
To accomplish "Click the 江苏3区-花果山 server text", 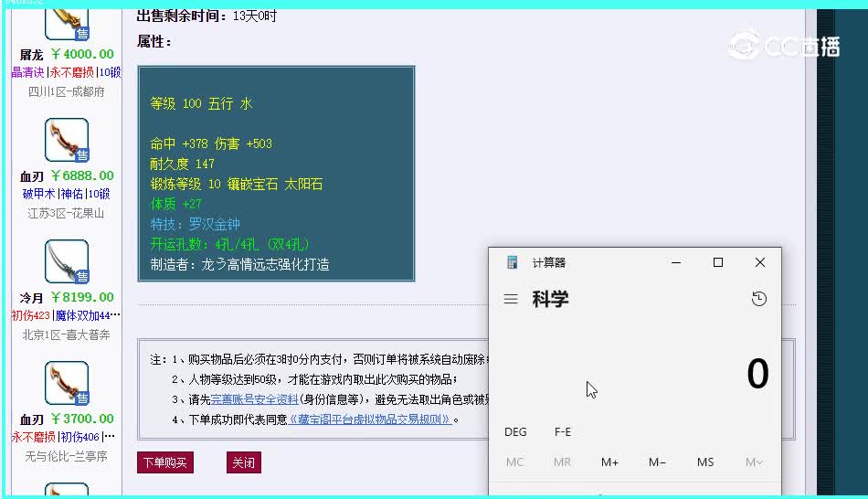I will pos(66,213).
